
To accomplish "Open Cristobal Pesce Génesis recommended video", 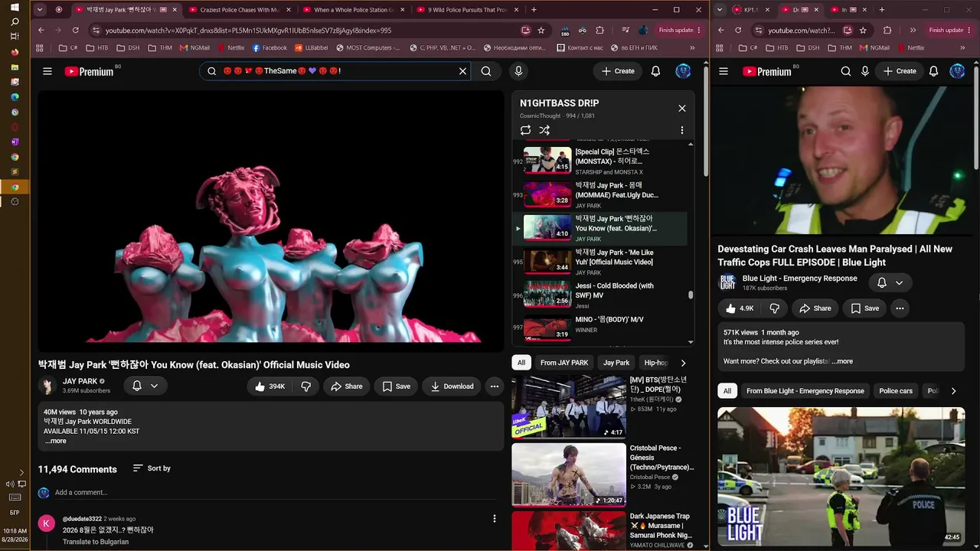I will (569, 474).
